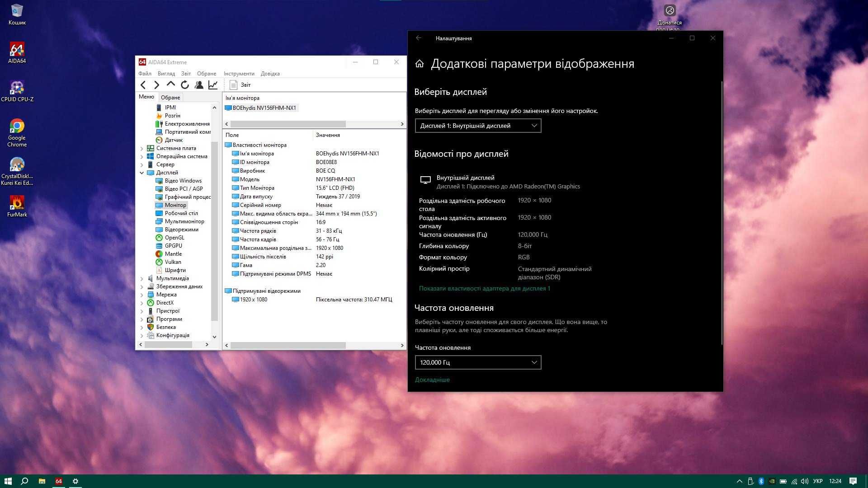Open the CPUID CPU-Z desktop icon
Screen dimensions: 868x488
tap(17, 91)
